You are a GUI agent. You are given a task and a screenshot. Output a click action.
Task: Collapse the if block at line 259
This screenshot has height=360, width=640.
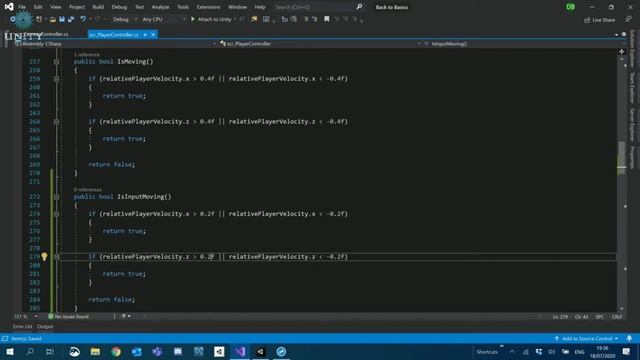click(x=56, y=79)
